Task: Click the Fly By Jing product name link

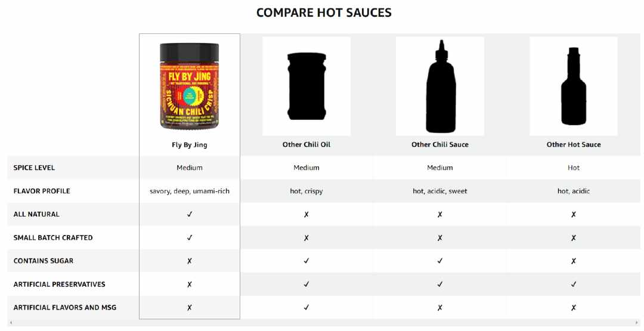Action: coord(190,145)
